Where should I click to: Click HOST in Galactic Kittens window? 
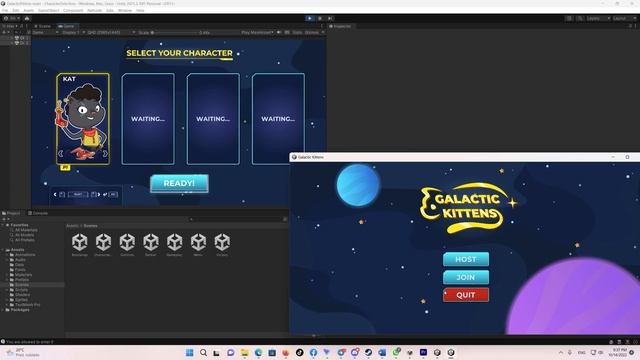tap(466, 259)
